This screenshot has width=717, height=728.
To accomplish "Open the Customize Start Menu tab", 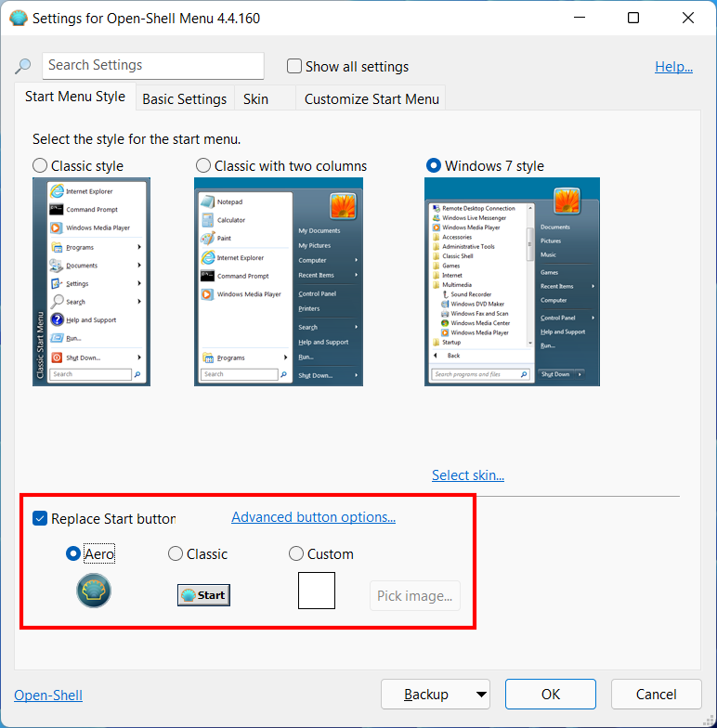I will click(x=372, y=98).
